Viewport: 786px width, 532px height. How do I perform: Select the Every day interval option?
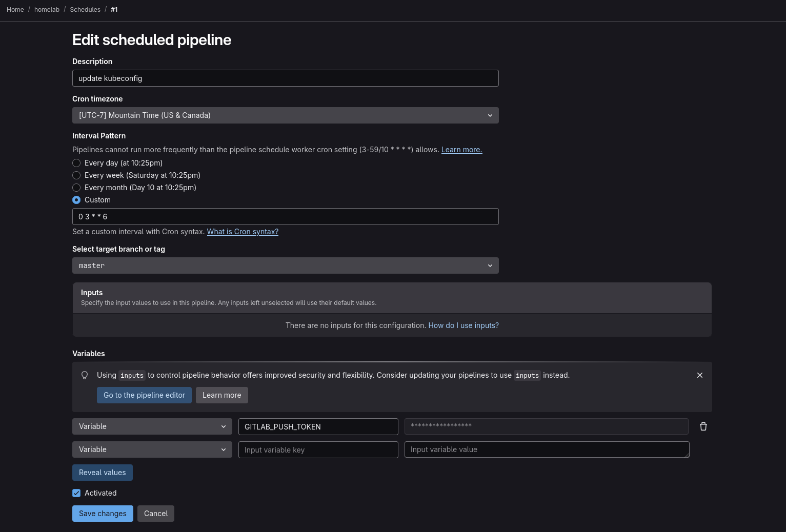[76, 162]
